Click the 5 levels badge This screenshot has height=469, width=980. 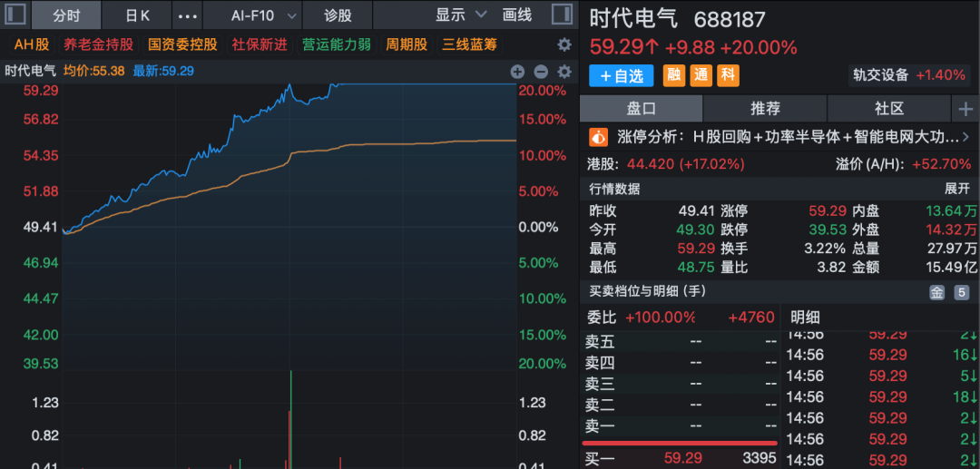click(961, 292)
